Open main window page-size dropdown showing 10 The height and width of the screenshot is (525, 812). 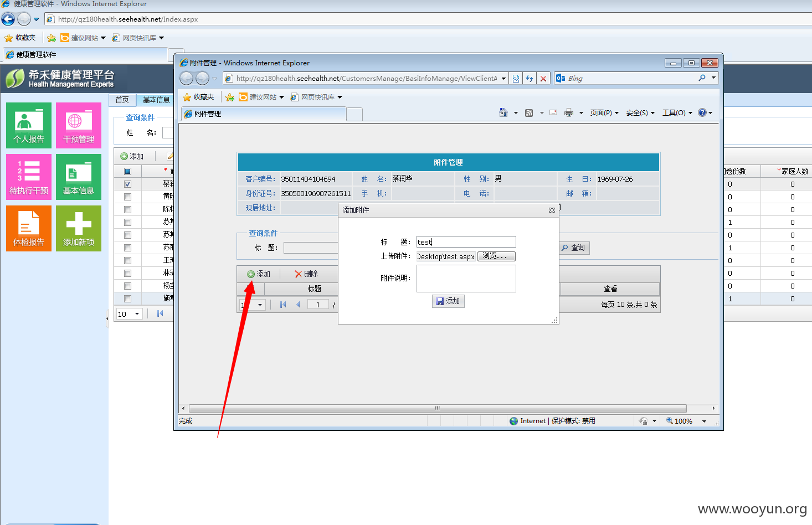pos(137,314)
